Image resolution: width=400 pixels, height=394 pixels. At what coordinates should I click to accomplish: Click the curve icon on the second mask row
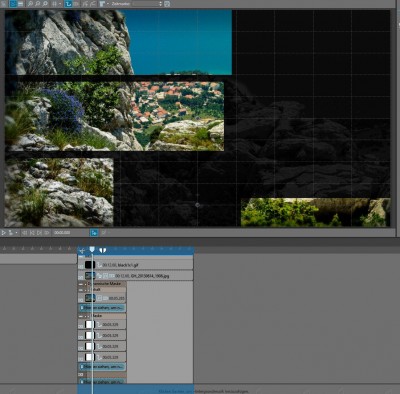(x=99, y=335)
